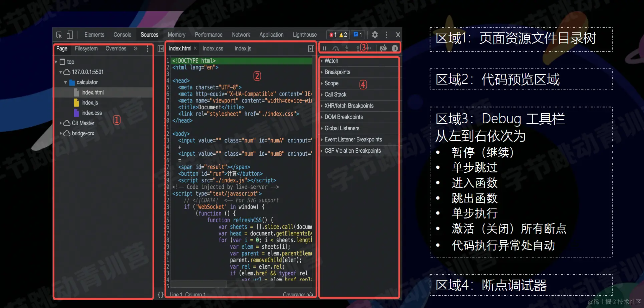Close the index.html editor tab
This screenshot has width=644, height=308.
tap(195, 48)
